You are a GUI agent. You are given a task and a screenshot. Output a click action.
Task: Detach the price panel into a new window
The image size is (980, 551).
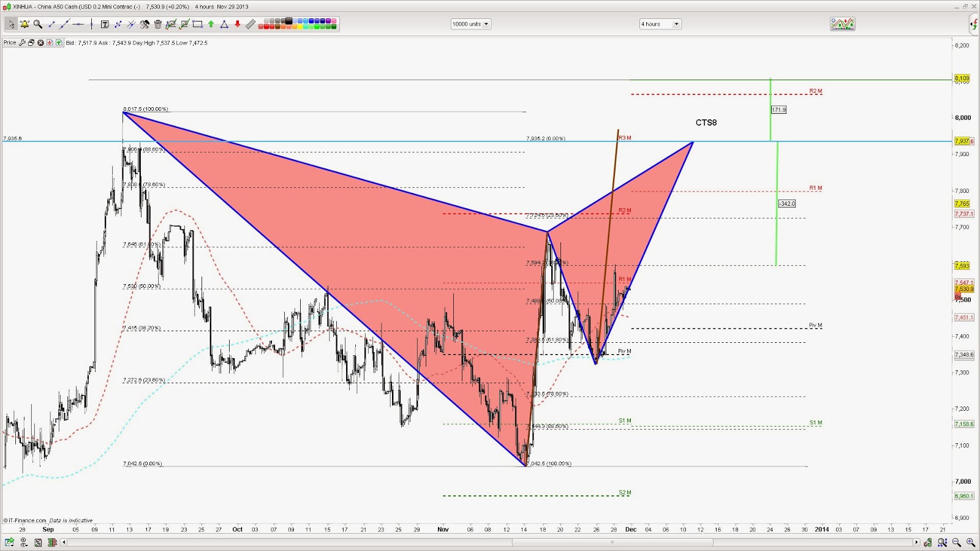[x=31, y=43]
